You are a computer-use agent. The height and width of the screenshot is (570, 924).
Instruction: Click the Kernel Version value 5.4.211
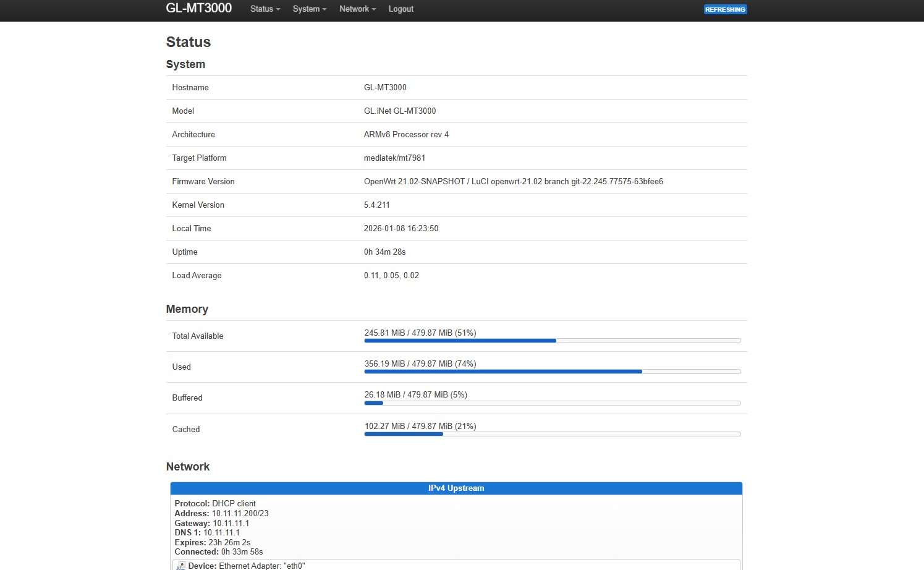pos(376,205)
